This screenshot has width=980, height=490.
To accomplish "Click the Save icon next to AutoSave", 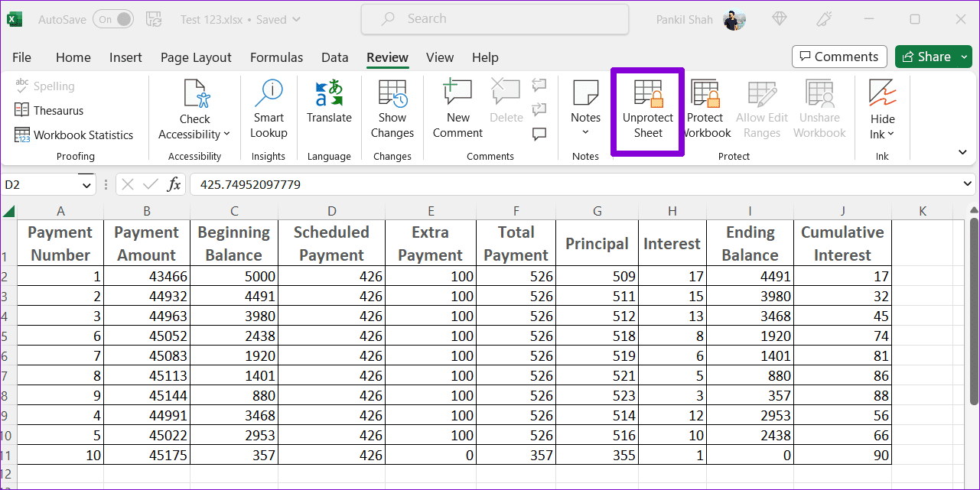I will tap(154, 19).
